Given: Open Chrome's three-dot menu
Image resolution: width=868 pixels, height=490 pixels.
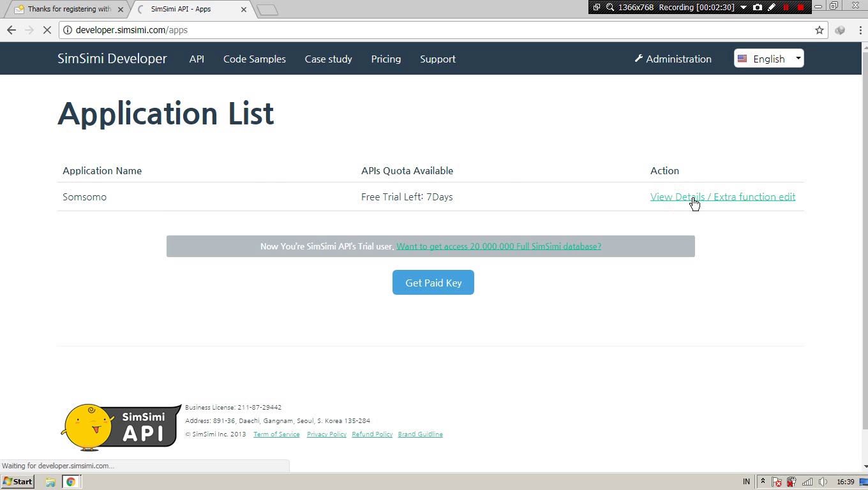Looking at the screenshot, I should click(x=859, y=30).
